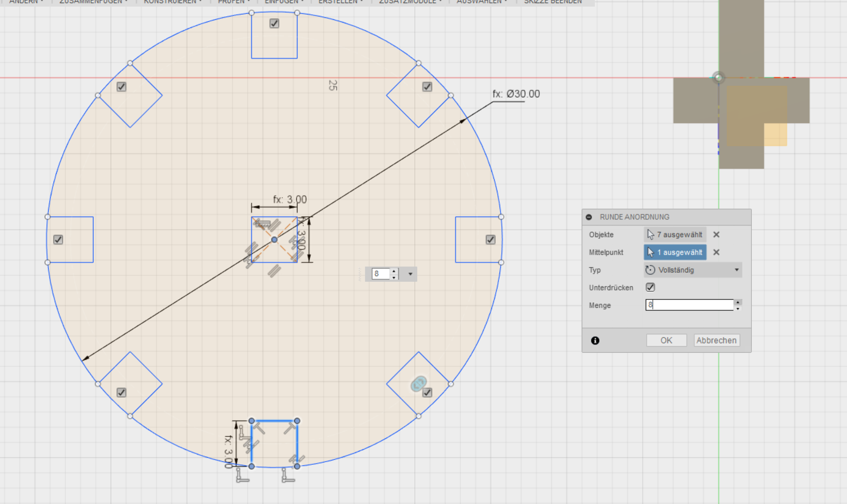Image resolution: width=847 pixels, height=504 pixels.
Task: Collapse the Runde Anordnung dialog via its minus icon
Action: pos(589,217)
